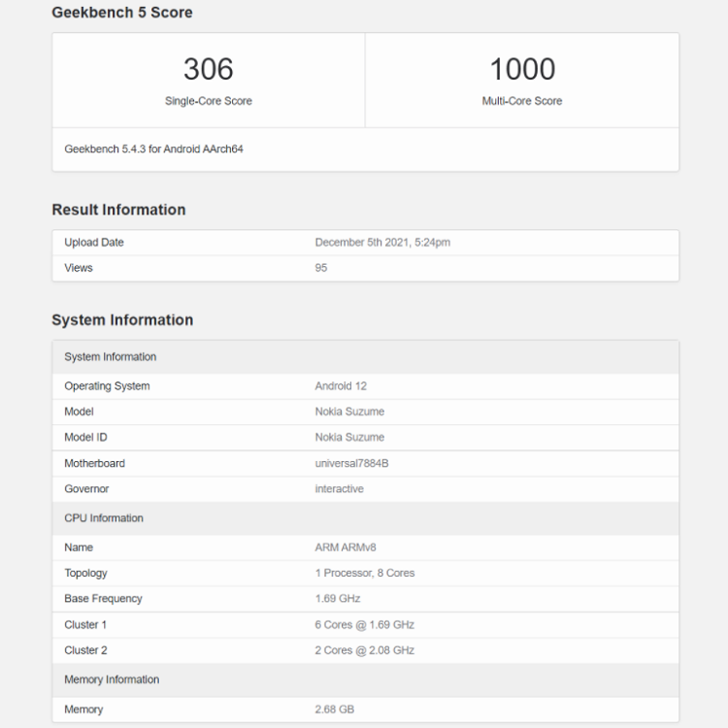728x728 pixels.
Task: Click the Operating System label
Action: pyautogui.click(x=107, y=386)
